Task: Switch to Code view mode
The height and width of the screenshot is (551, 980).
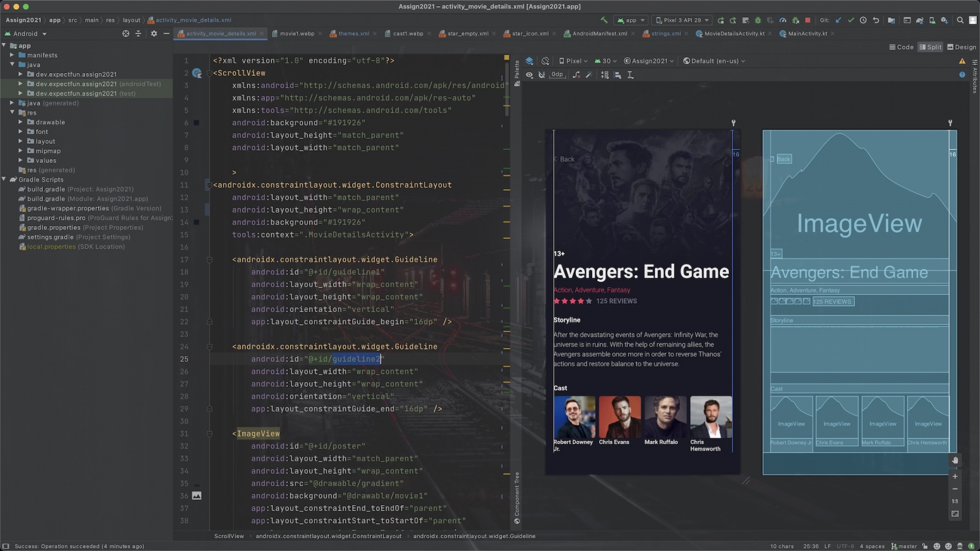Action: 902,47
